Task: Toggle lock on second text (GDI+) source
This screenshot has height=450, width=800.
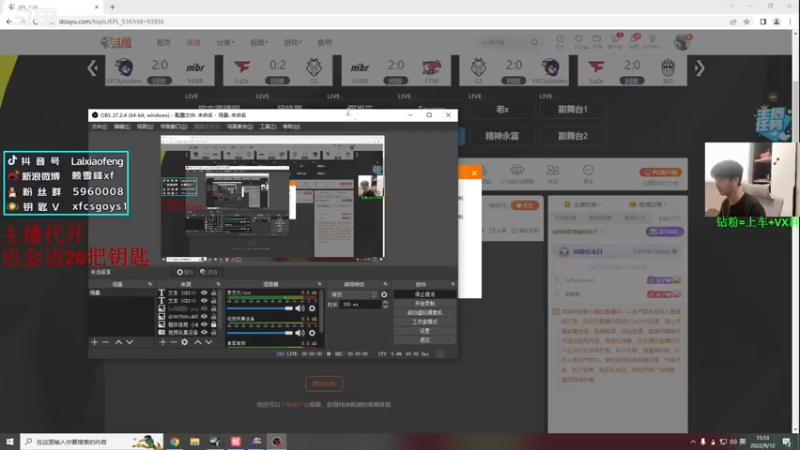Action: click(x=214, y=301)
